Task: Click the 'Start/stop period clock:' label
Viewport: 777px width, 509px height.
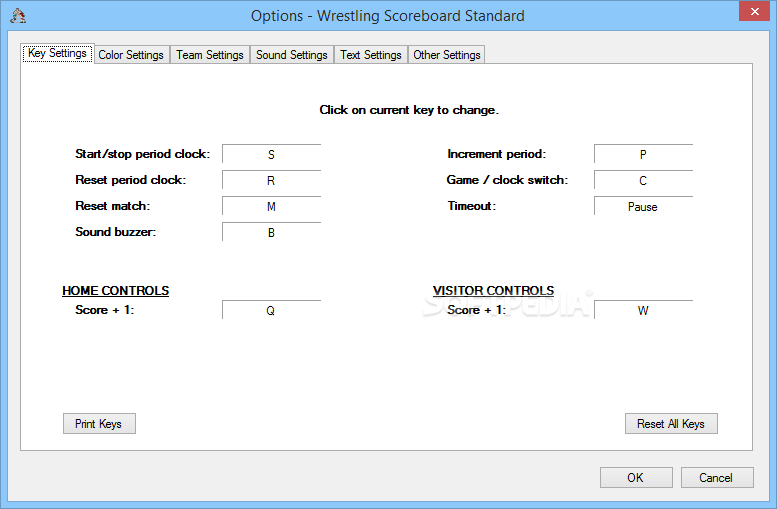Action: [x=143, y=154]
